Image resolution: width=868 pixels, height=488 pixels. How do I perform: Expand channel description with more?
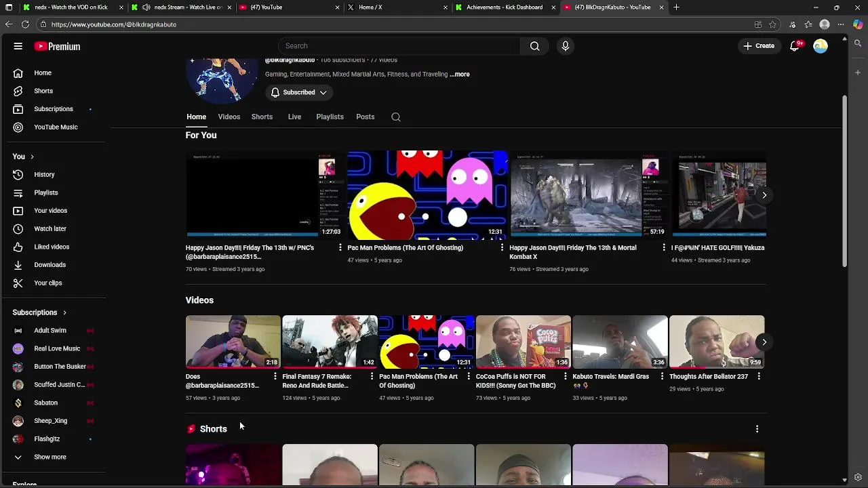click(x=459, y=75)
